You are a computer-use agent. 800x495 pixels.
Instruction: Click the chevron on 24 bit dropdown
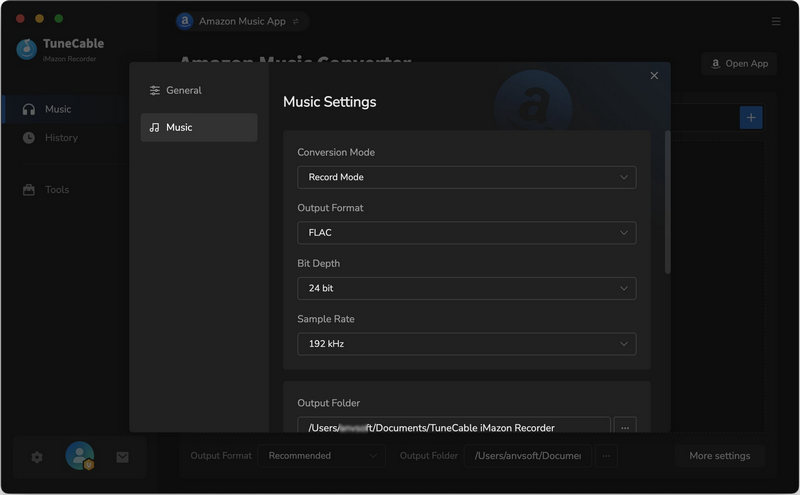623,288
